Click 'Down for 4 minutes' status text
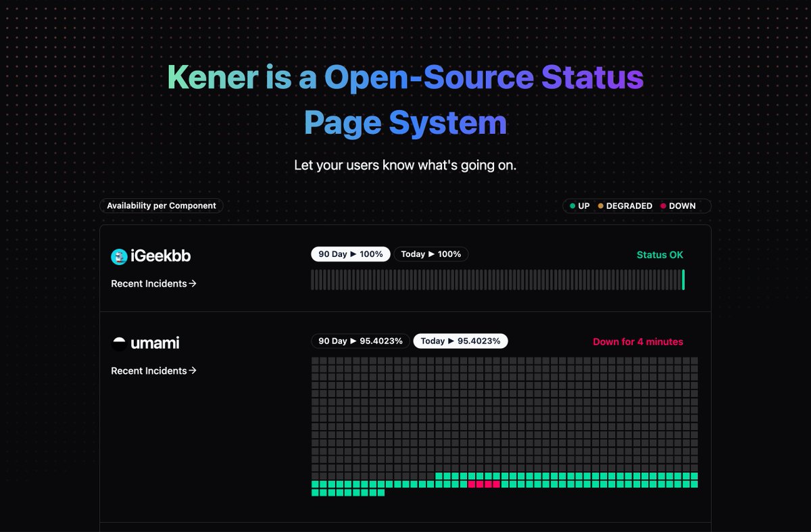811x532 pixels. pos(638,341)
